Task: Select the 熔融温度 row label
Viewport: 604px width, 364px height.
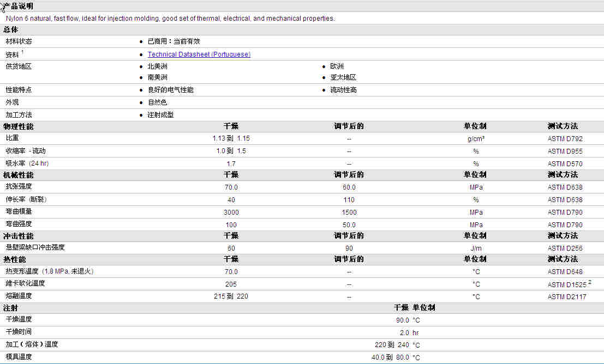Action: (19, 295)
